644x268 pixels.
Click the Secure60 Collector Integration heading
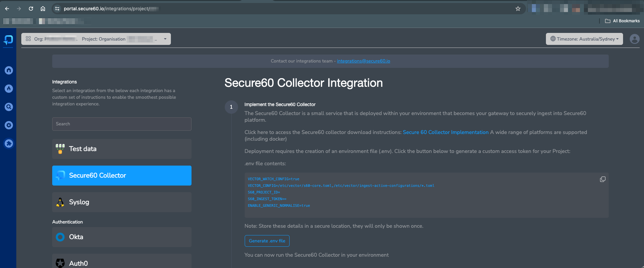[304, 83]
